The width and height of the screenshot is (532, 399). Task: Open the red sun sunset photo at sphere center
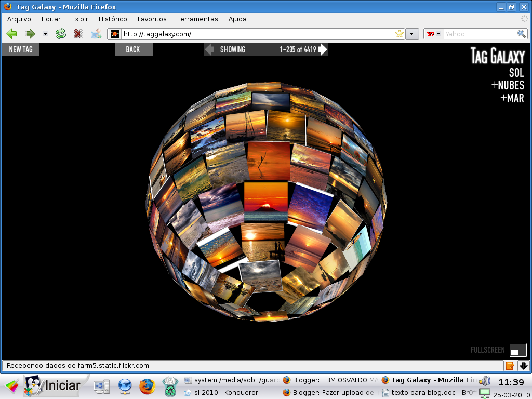pyautogui.click(x=265, y=201)
